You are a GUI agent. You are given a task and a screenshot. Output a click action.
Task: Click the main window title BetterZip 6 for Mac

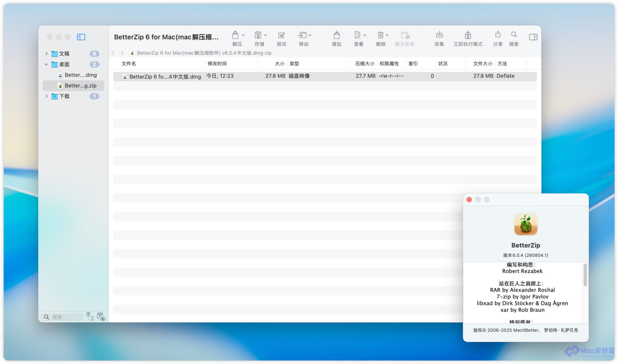(x=166, y=37)
